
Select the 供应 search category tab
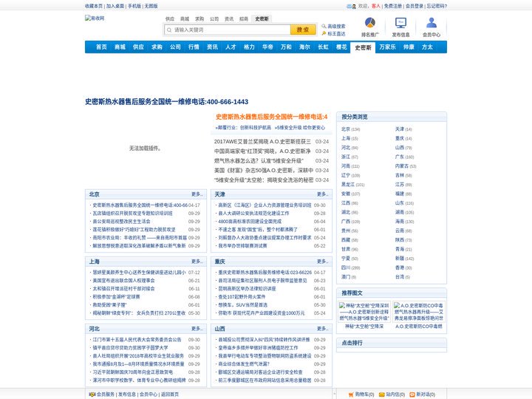(170, 19)
